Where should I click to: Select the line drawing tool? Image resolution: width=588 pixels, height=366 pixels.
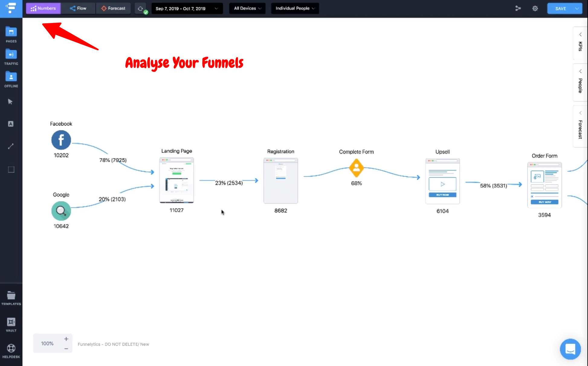coord(11,146)
